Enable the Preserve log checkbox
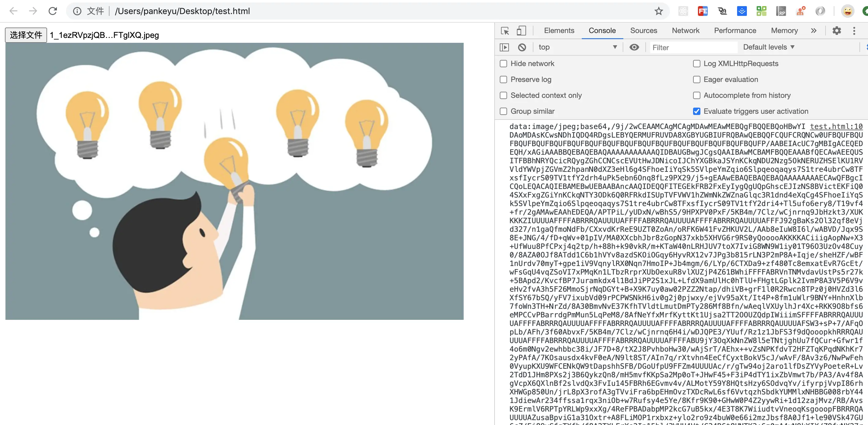 503,79
